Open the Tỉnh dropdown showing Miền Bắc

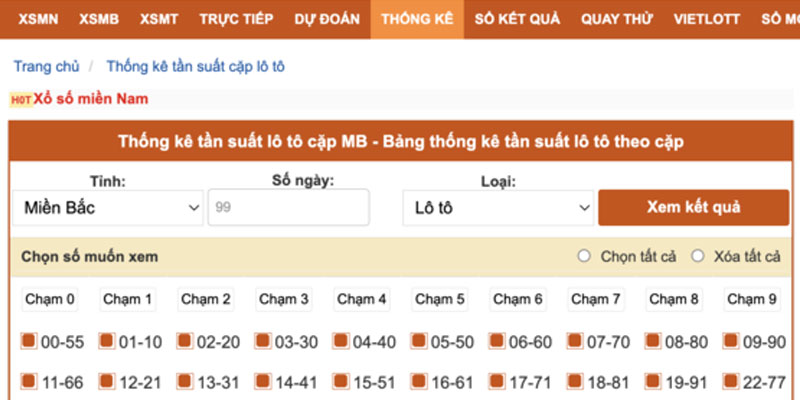[x=109, y=208]
